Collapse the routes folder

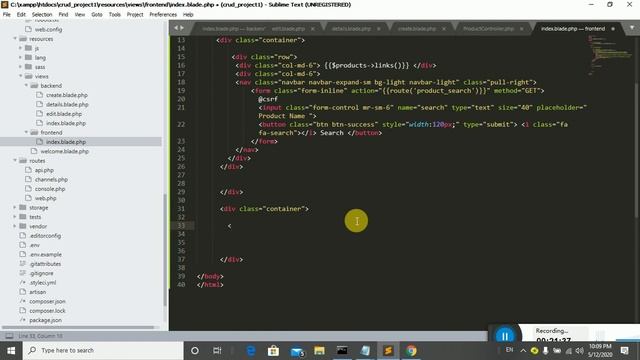click(15, 160)
